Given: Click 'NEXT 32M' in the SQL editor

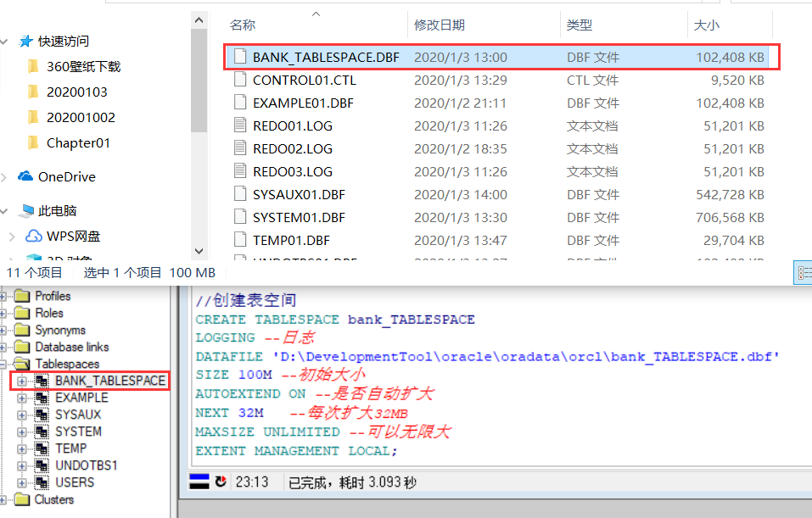Looking at the screenshot, I should [229, 412].
